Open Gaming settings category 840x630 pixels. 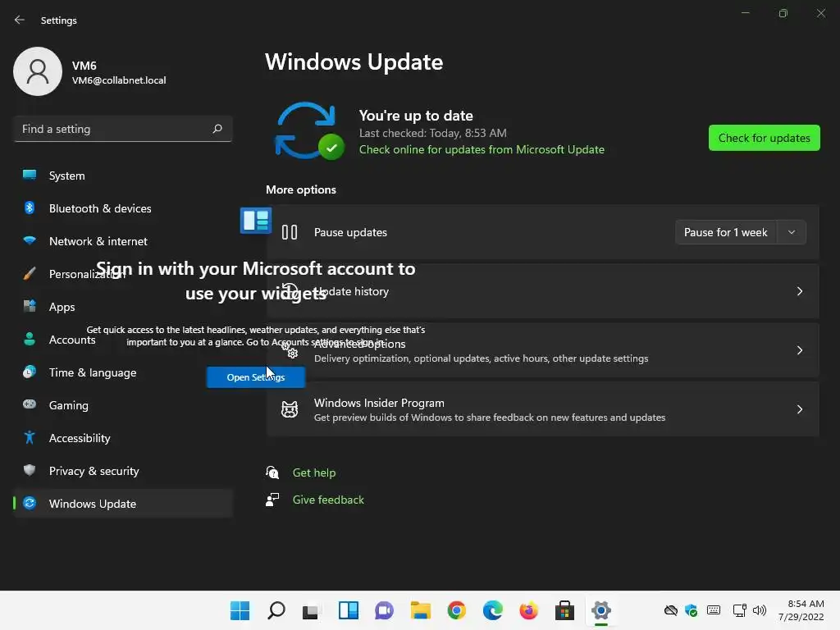tap(123, 405)
